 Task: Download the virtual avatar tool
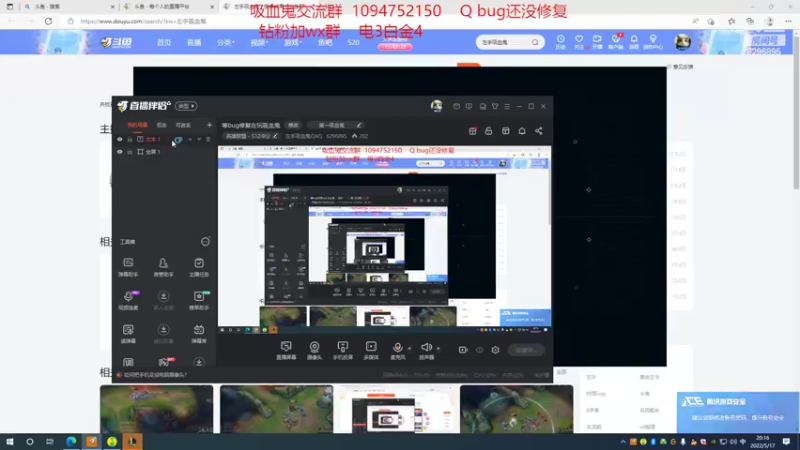coord(163,334)
